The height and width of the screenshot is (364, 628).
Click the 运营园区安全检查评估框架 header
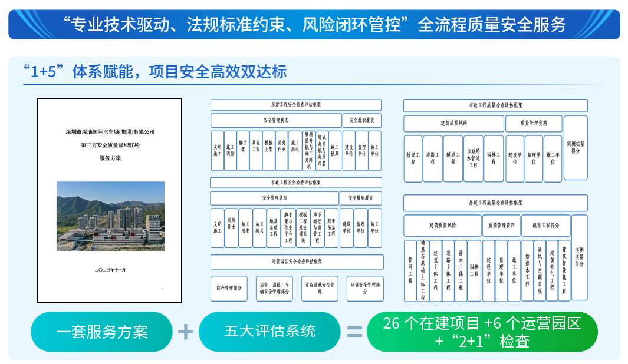[297, 262]
